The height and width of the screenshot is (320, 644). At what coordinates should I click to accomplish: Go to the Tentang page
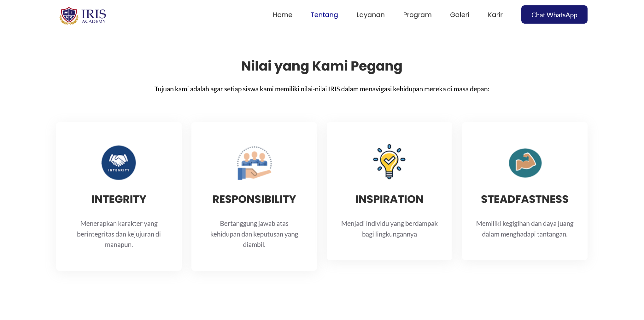click(324, 15)
